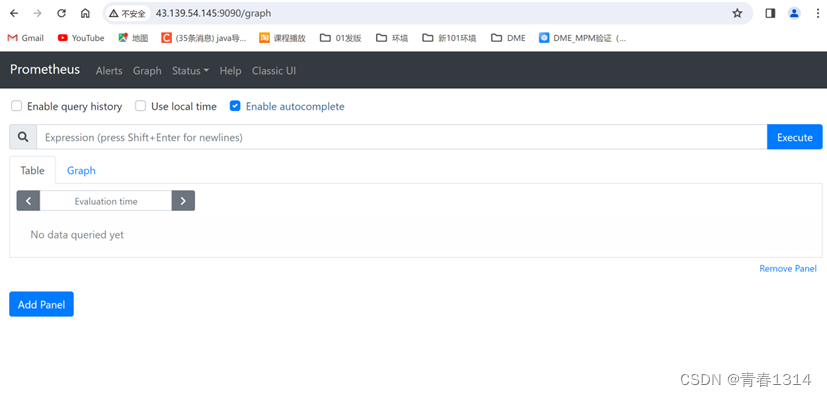Click the Remove Panel link
827x397 pixels.
788,268
